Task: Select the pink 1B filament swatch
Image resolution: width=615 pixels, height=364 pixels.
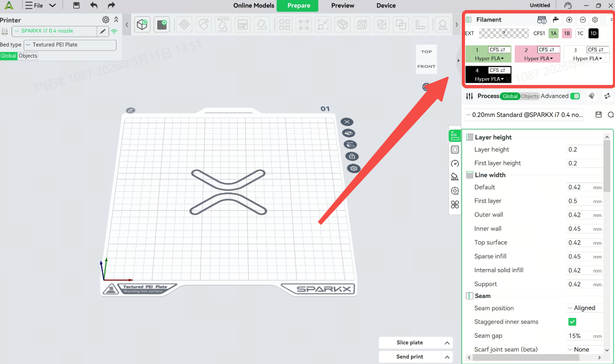Action: [x=567, y=34]
